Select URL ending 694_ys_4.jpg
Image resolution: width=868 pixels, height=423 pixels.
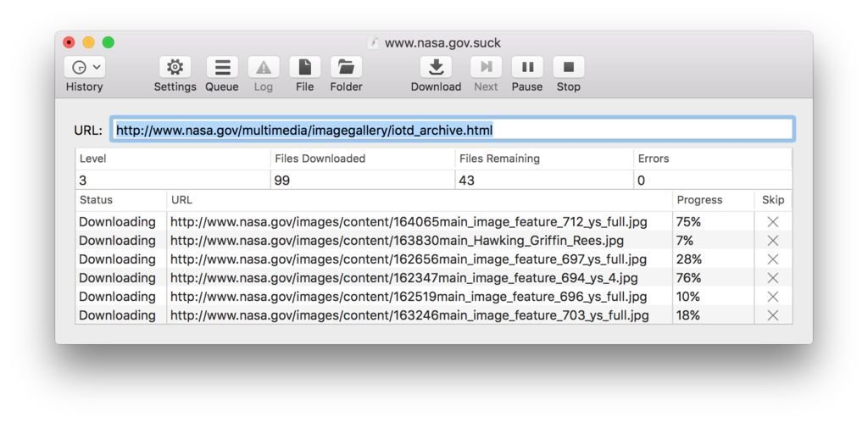click(404, 278)
